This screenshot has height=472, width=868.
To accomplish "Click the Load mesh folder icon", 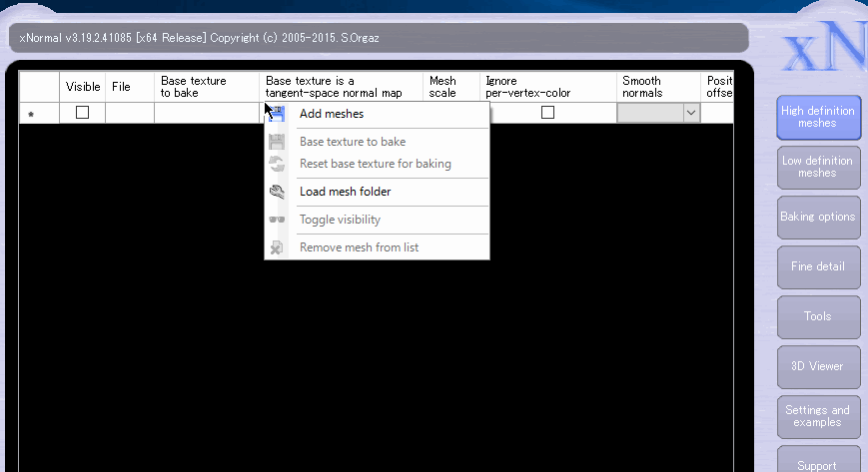I will [277, 192].
